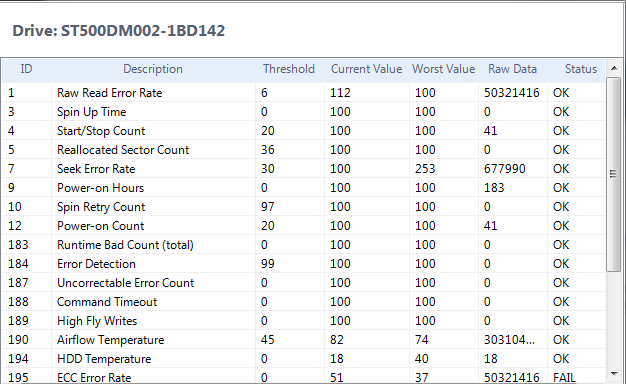626x384 pixels.
Task: Click threshold 45 for Airflow Temperature
Action: click(267, 340)
